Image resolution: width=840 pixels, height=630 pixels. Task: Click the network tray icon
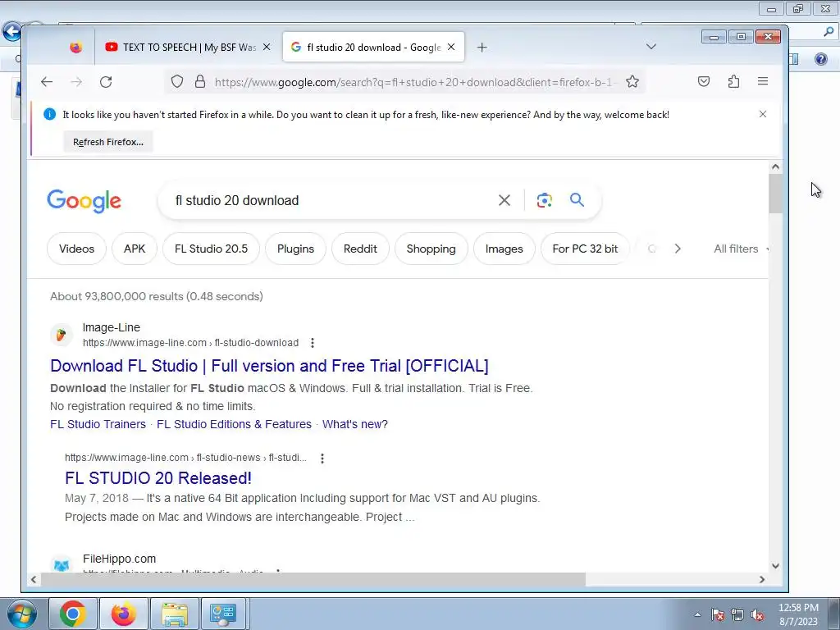coord(737,614)
